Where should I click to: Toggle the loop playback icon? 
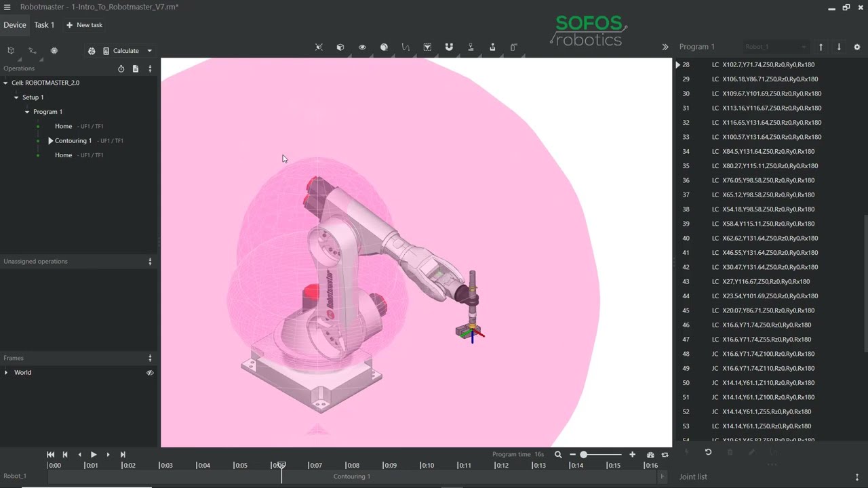[665, 455]
